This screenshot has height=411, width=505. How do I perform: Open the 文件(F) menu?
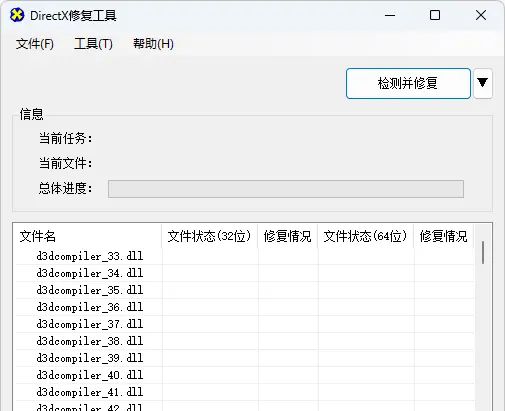35,44
